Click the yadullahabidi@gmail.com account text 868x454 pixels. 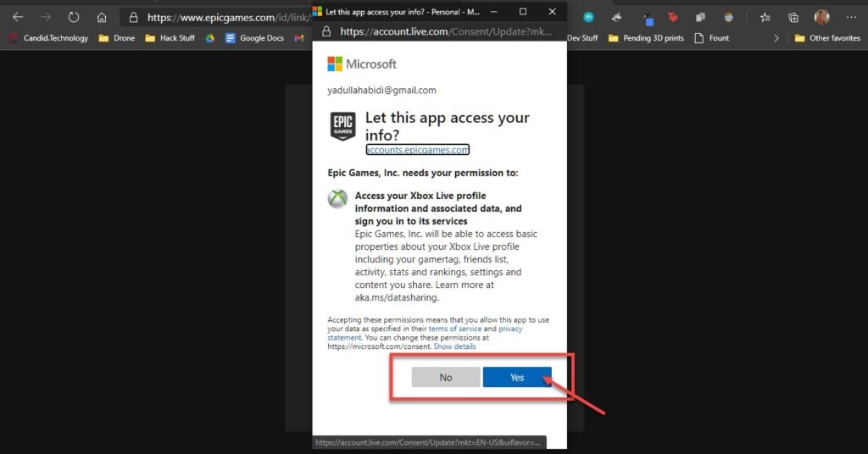(x=381, y=90)
